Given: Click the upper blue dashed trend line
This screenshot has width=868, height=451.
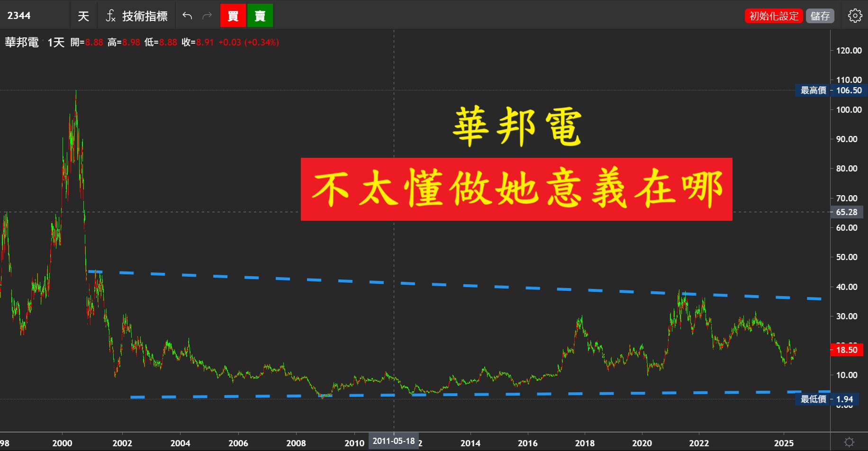Looking at the screenshot, I should [455, 285].
